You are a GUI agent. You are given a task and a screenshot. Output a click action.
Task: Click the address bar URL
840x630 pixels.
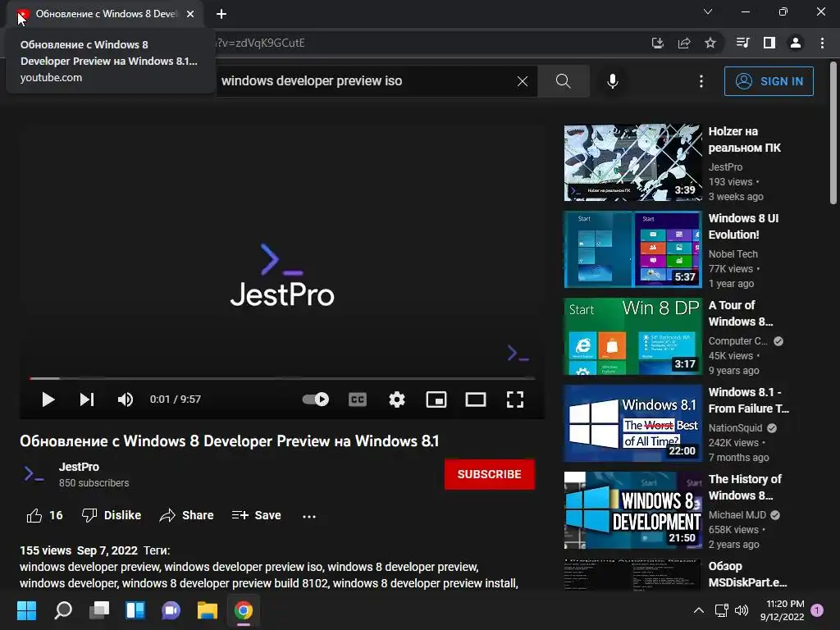click(x=260, y=43)
